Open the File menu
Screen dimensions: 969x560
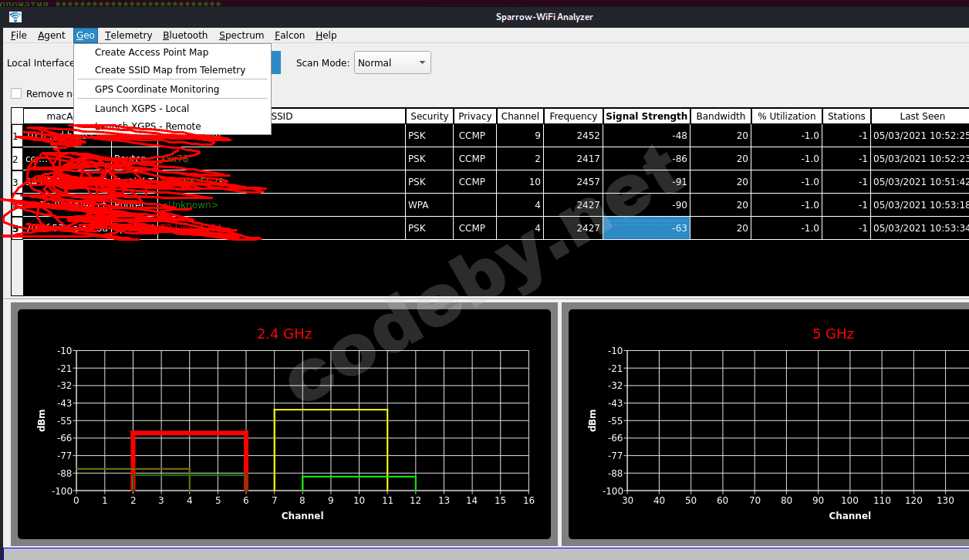[x=19, y=35]
